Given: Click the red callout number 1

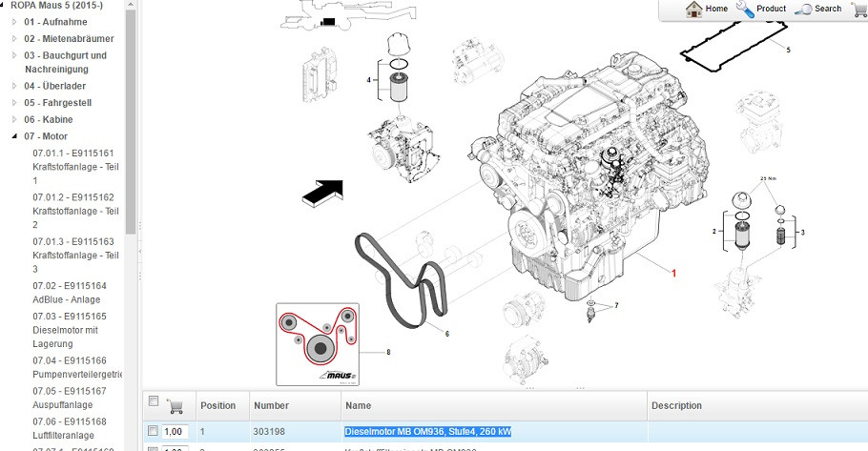Looking at the screenshot, I should (x=673, y=273).
